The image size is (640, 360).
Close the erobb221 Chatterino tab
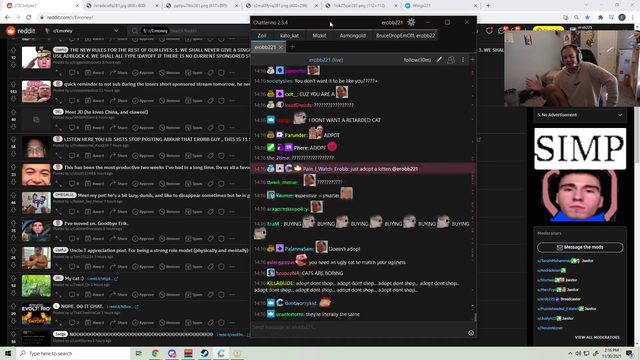point(280,47)
